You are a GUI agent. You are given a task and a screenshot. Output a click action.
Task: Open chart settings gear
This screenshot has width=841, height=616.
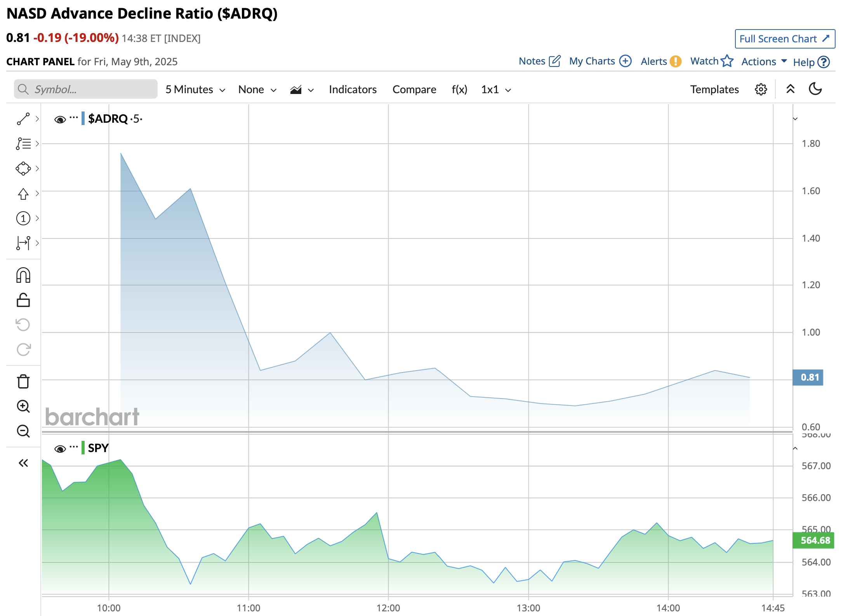(x=761, y=89)
